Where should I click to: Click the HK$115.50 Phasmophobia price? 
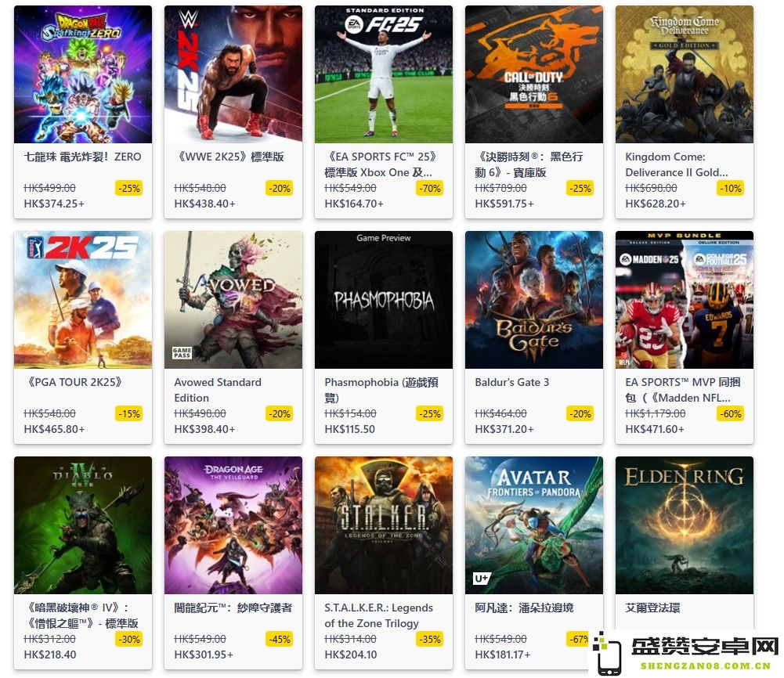[349, 429]
